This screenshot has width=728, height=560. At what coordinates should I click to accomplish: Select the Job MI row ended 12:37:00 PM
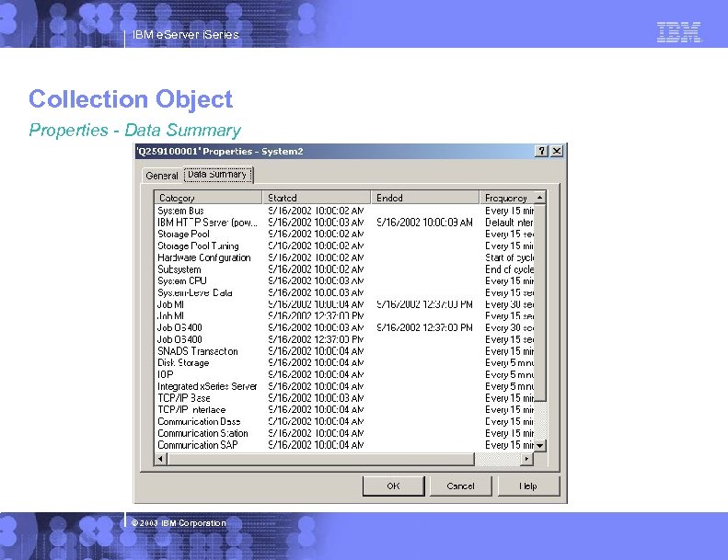click(344, 304)
